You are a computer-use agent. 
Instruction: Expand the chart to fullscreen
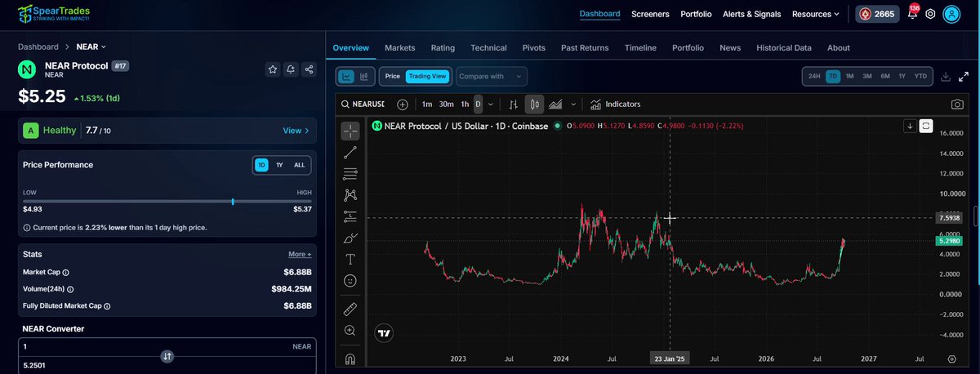962,77
